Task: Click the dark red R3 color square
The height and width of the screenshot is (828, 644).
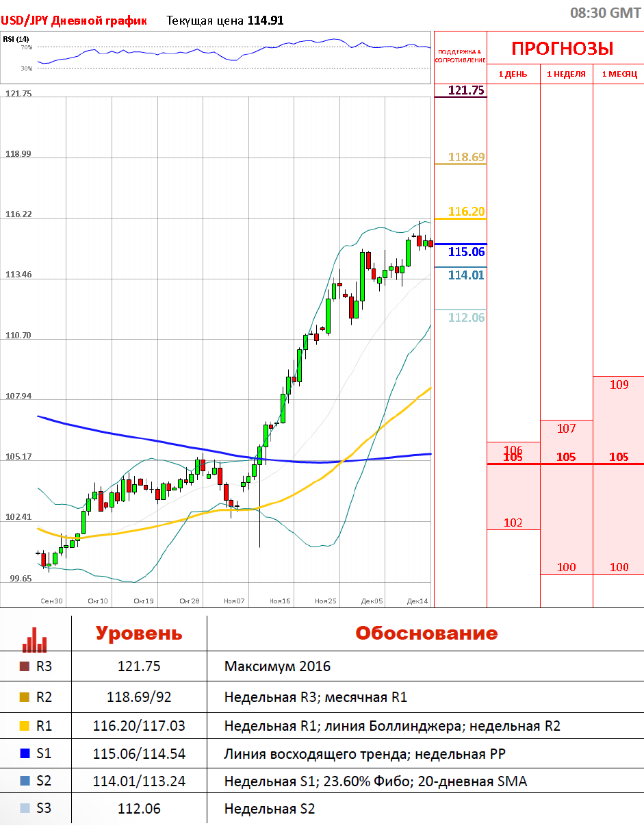Action: tap(25, 666)
